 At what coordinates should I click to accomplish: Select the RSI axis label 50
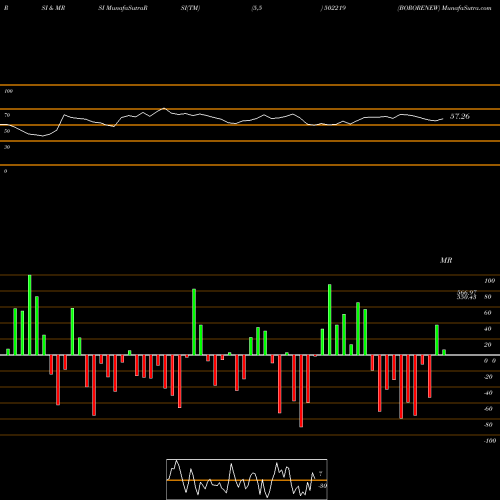pos(7,131)
